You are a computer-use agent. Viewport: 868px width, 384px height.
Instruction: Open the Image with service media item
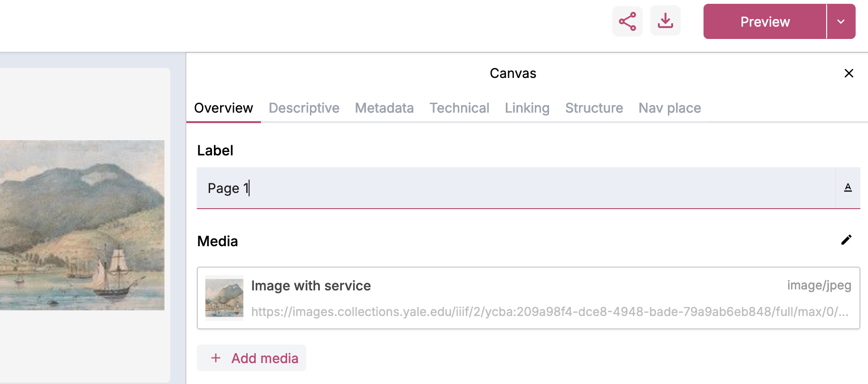pyautogui.click(x=528, y=298)
